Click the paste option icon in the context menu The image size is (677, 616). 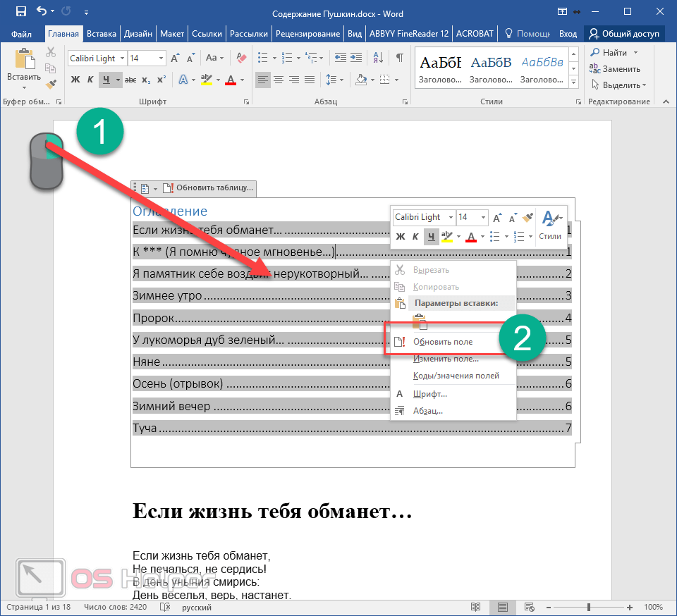click(x=420, y=322)
